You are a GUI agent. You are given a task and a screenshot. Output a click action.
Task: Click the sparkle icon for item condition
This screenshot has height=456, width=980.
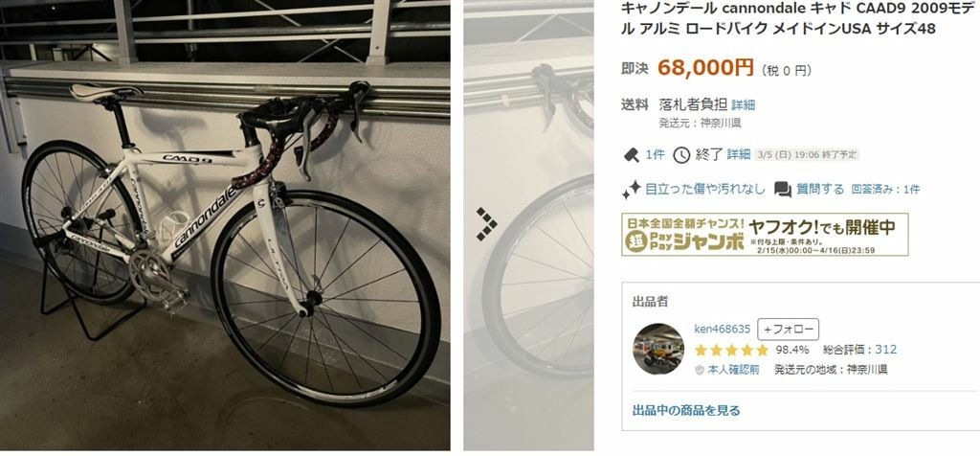pos(632,190)
